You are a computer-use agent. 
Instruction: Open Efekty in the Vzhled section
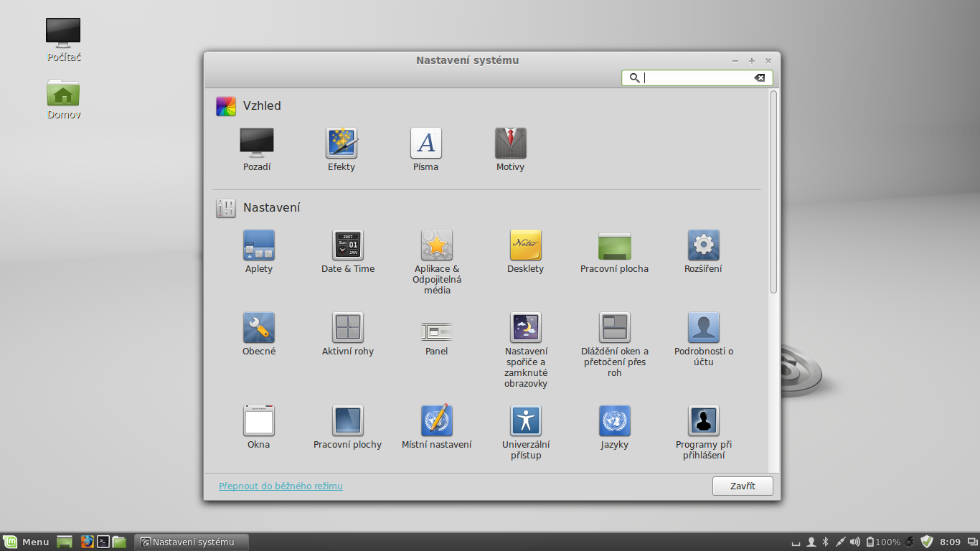click(341, 149)
